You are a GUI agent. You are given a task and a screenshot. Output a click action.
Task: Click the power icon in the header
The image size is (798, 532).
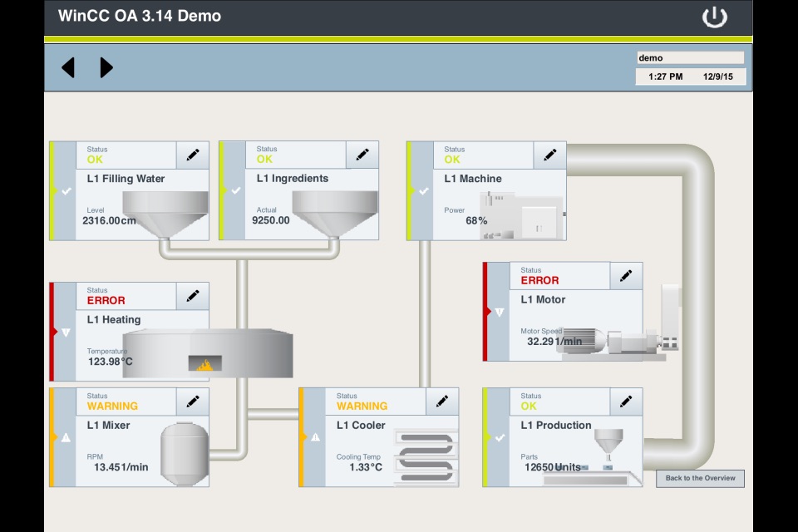click(x=715, y=17)
